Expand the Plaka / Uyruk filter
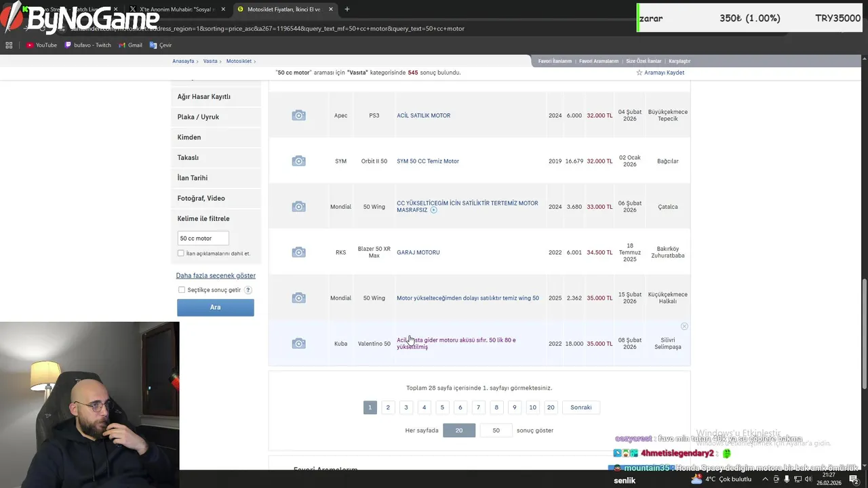 (x=216, y=117)
